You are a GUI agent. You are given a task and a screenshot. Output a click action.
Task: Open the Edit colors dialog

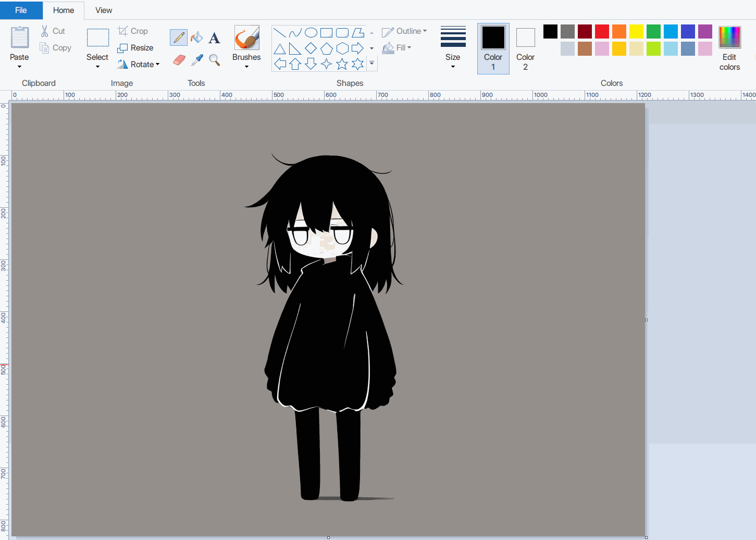(x=729, y=48)
